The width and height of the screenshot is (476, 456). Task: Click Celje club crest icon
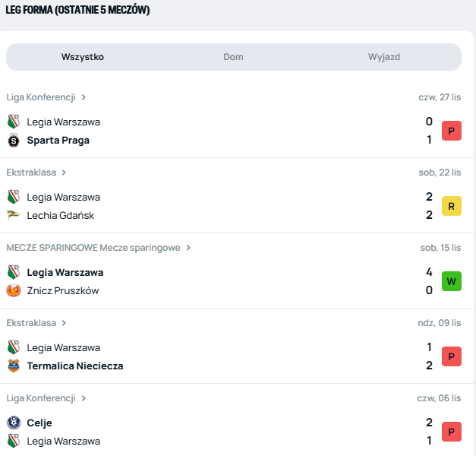(14, 423)
